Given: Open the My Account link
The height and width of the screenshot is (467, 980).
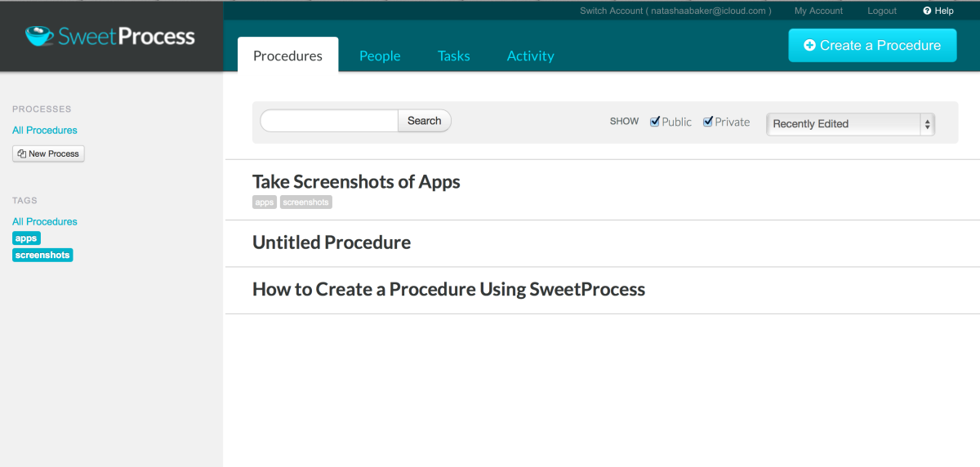Looking at the screenshot, I should point(818,11).
